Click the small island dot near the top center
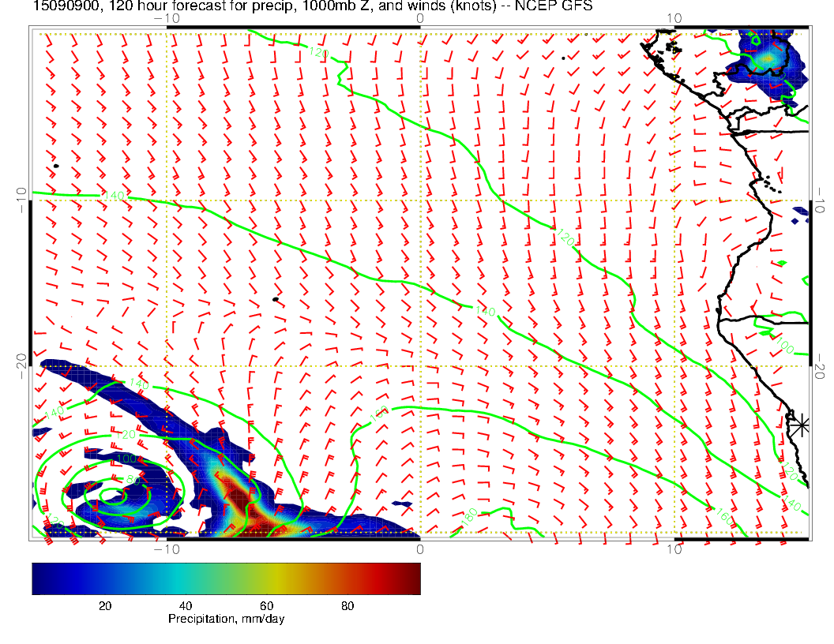The image size is (834, 644). coord(563,58)
